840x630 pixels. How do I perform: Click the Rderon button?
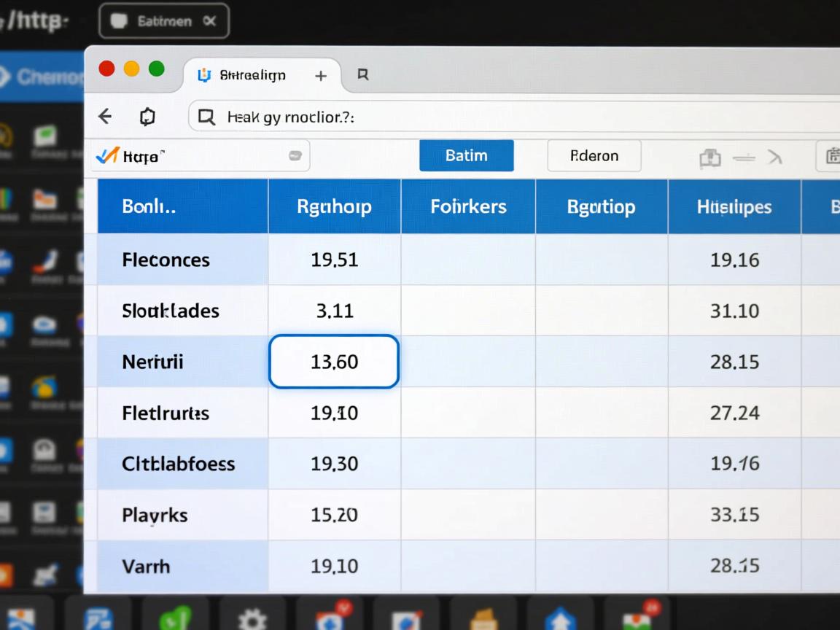pyautogui.click(x=594, y=156)
